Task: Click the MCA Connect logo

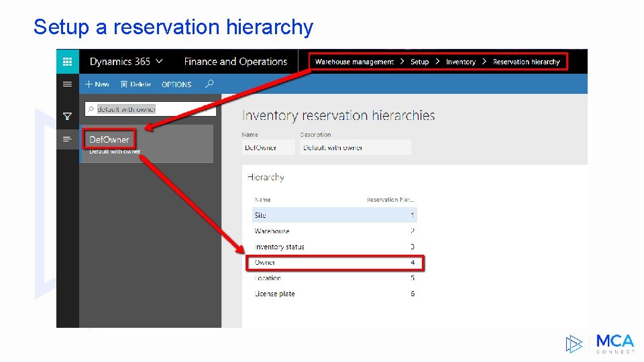Action: (x=599, y=344)
